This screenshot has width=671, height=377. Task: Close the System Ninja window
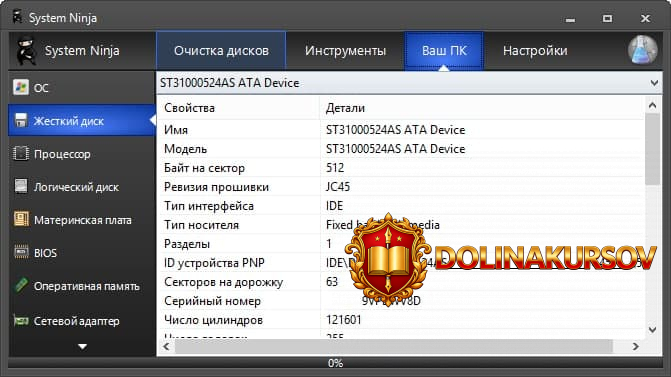tap(645, 18)
